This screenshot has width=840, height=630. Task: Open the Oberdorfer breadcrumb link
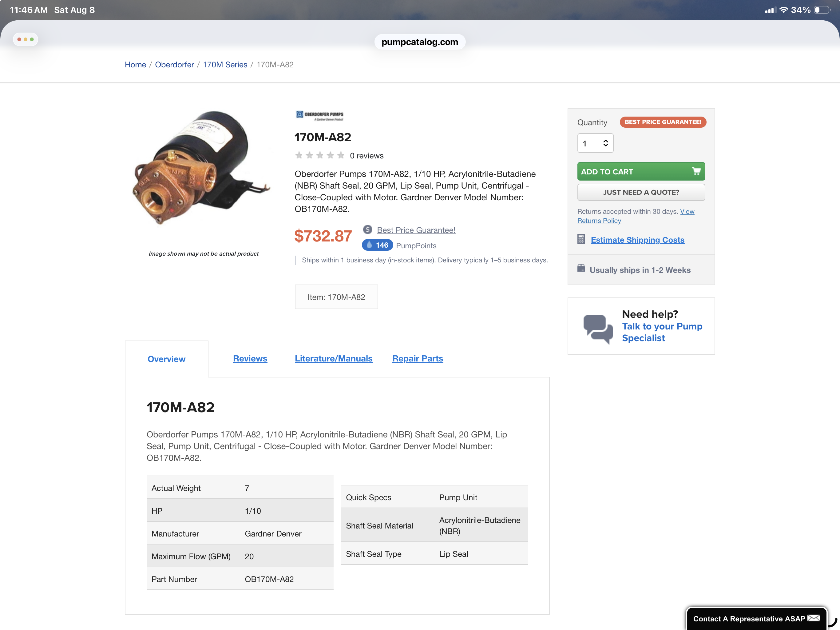(x=174, y=65)
